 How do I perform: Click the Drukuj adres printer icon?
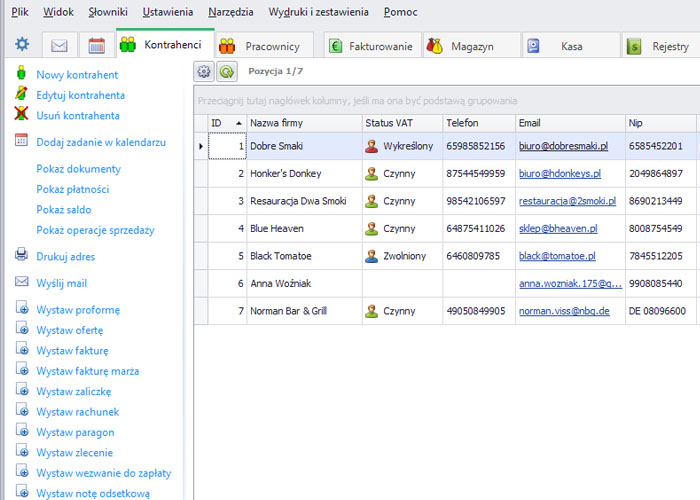coord(21,256)
